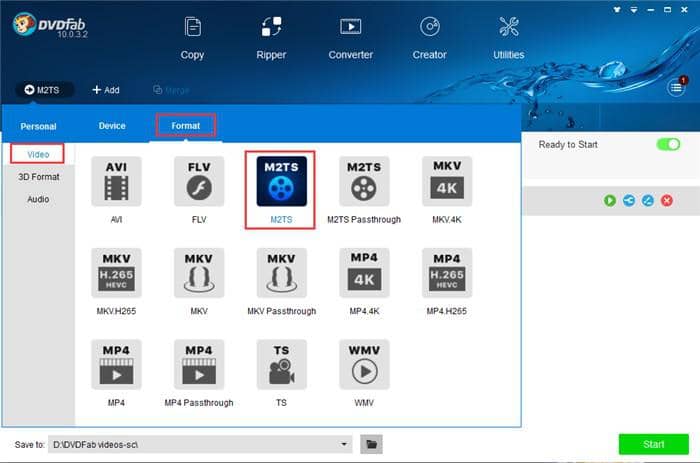Pick the WMV format icon

click(364, 364)
